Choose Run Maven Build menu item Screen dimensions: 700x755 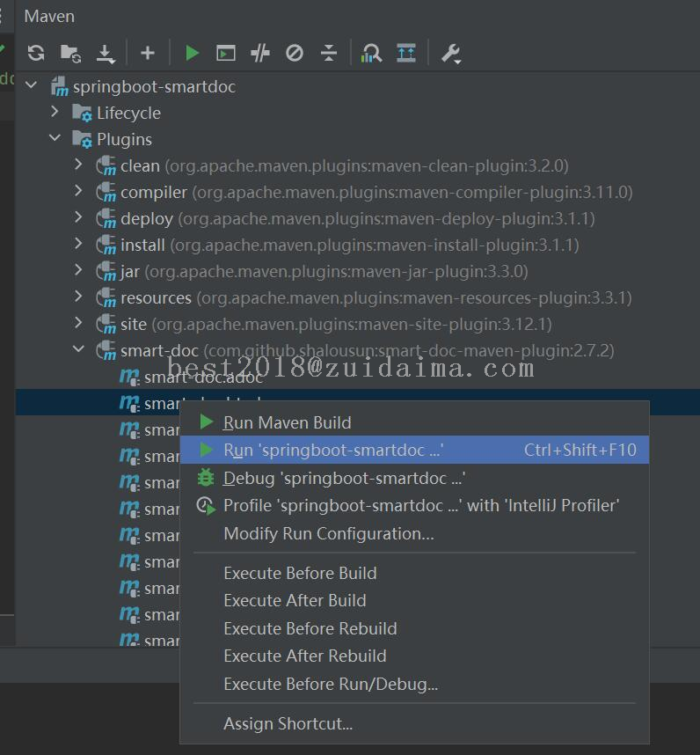pos(414,422)
